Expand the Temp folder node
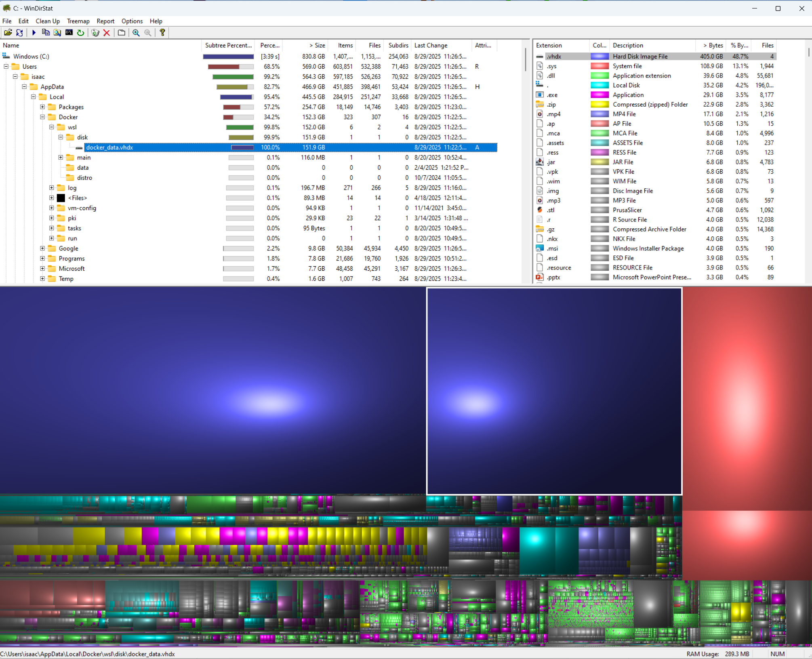Image resolution: width=812 pixels, height=659 pixels. (x=42, y=279)
